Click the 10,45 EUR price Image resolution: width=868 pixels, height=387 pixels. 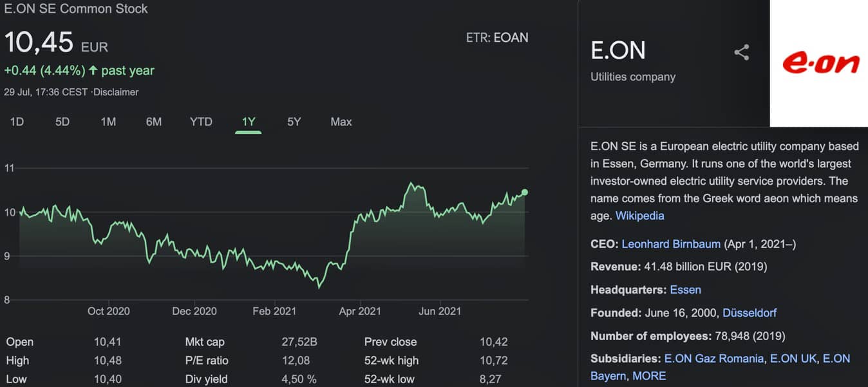[56, 42]
